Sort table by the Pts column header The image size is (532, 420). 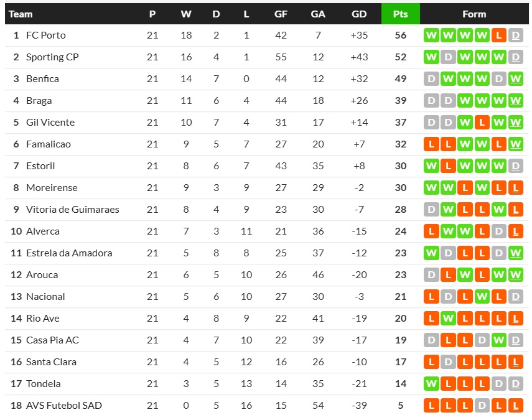(x=400, y=14)
